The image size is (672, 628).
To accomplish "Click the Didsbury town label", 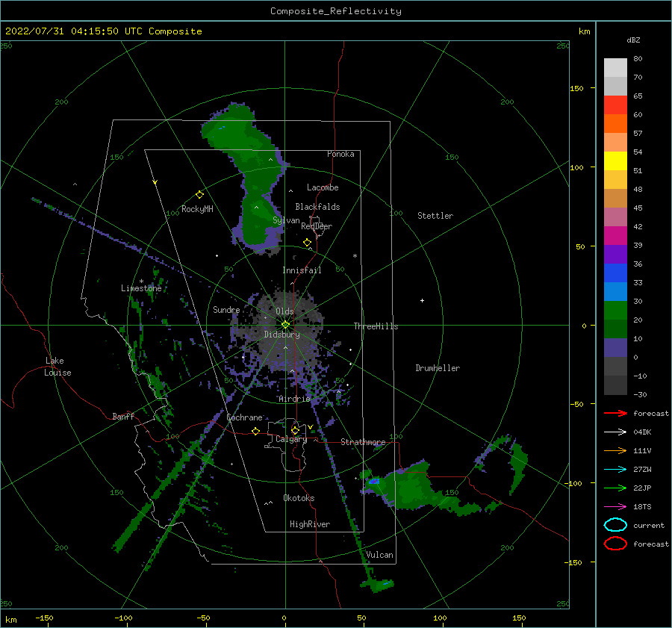I will pos(281,335).
